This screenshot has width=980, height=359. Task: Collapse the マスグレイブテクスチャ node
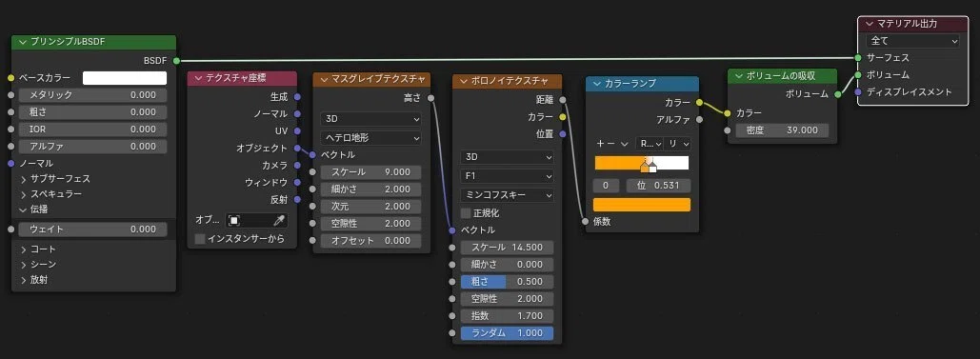point(324,79)
